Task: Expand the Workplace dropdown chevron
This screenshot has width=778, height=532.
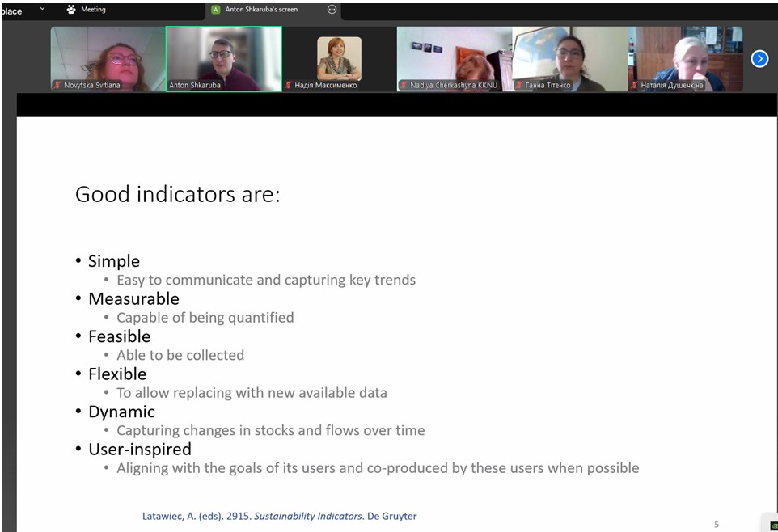Action: pos(43,10)
